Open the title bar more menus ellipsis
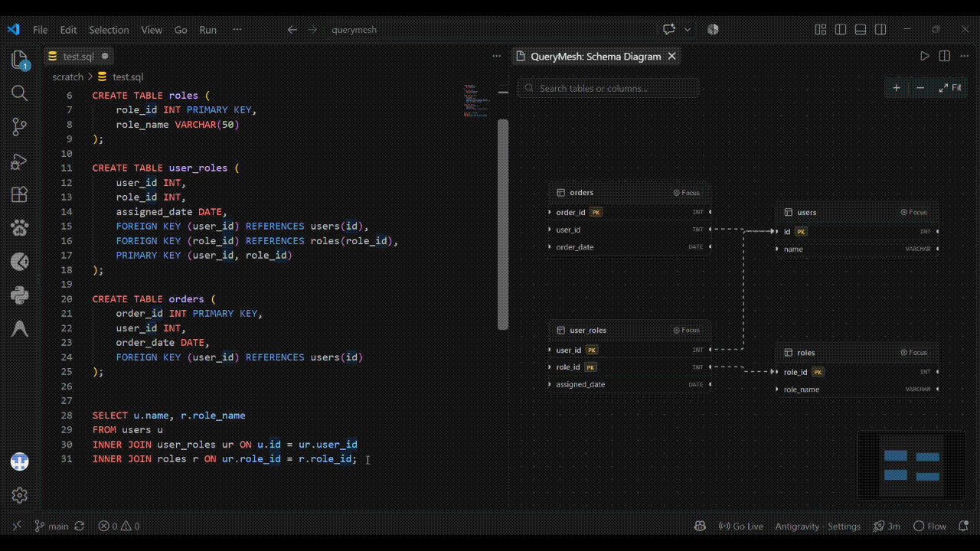The image size is (980, 551). coord(237,30)
